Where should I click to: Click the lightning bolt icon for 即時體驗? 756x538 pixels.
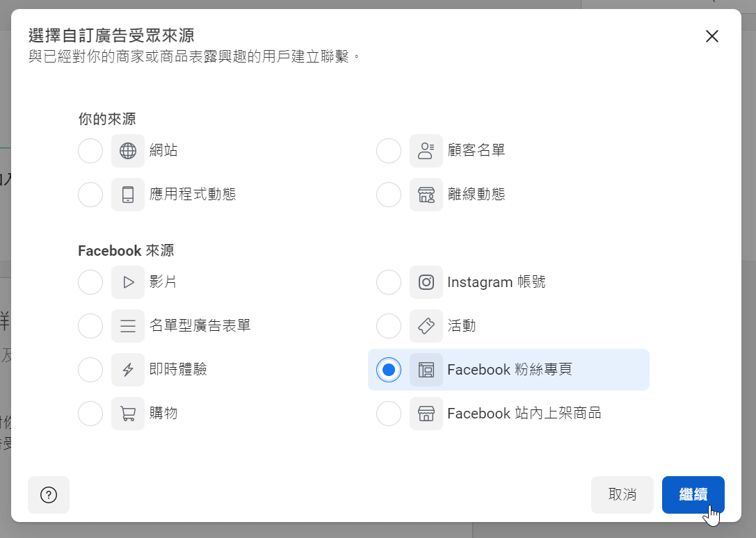pos(128,370)
